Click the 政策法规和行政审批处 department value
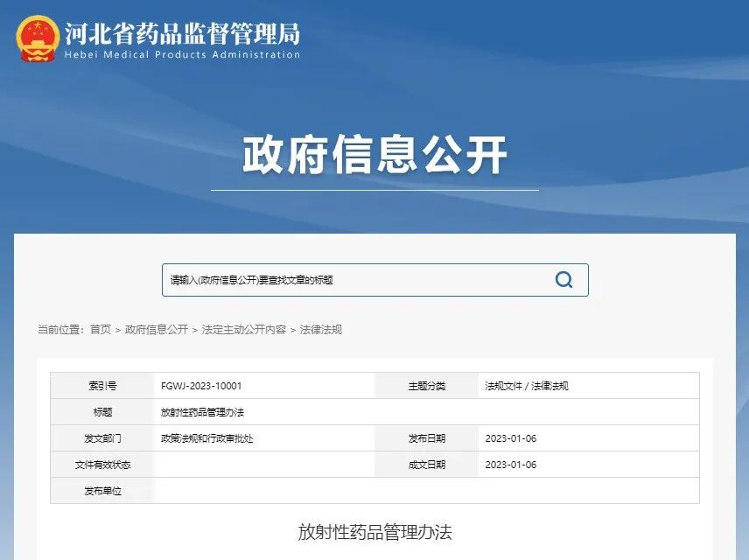This screenshot has width=749, height=560. point(206,438)
